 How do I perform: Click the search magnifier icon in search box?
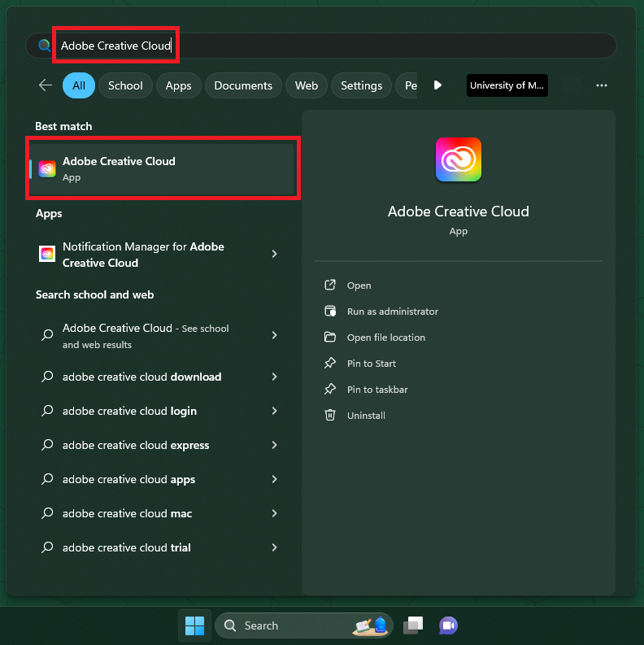(44, 46)
